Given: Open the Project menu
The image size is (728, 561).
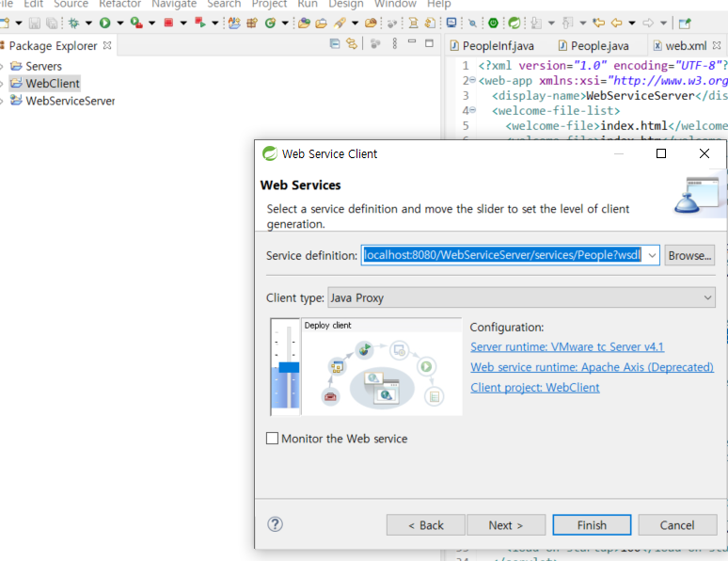Looking at the screenshot, I should pyautogui.click(x=269, y=4).
